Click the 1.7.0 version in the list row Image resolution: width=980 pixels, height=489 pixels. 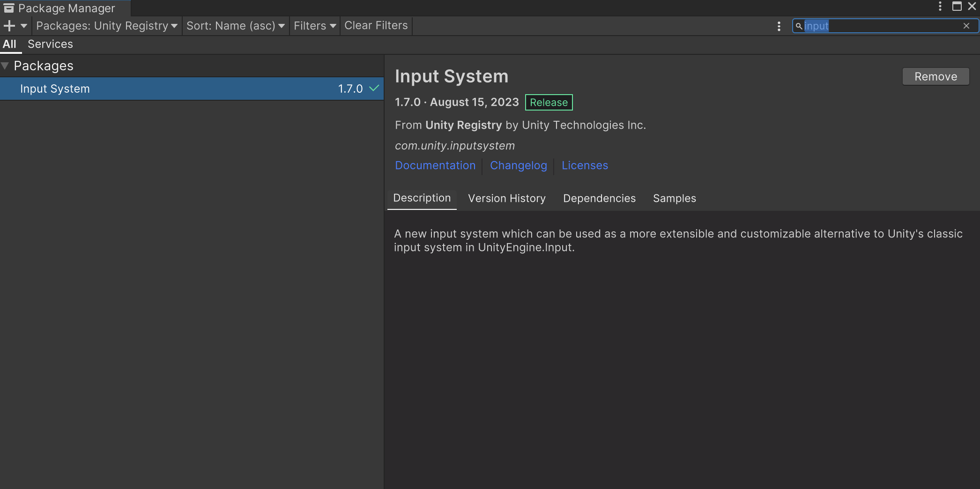350,89
